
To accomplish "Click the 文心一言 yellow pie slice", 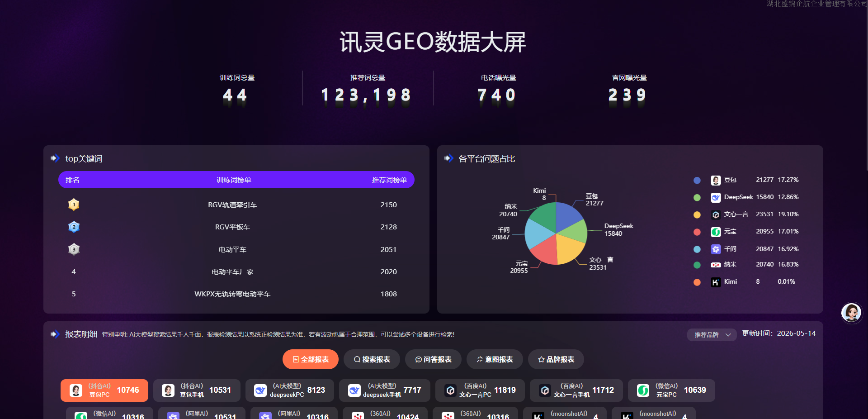I will pos(568,249).
